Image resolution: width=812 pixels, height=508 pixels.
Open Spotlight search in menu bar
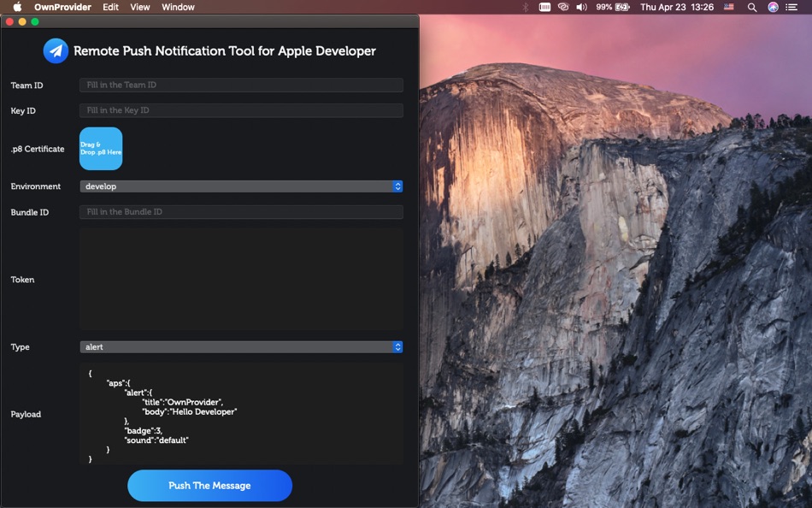click(x=752, y=7)
